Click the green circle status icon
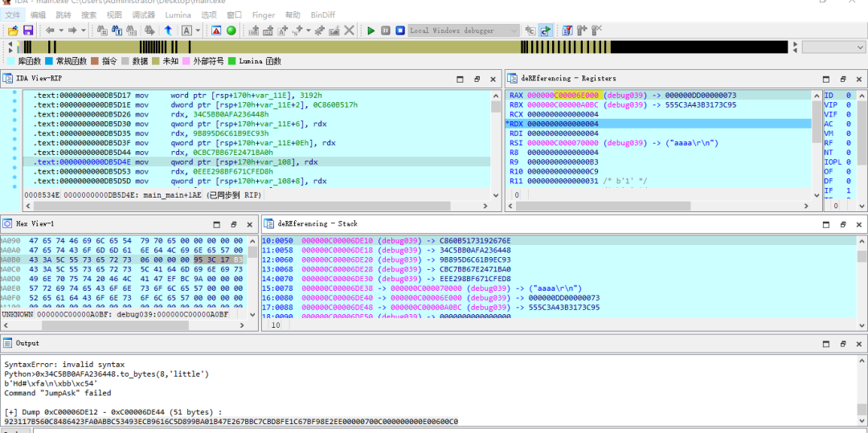868x433 pixels. (231, 31)
